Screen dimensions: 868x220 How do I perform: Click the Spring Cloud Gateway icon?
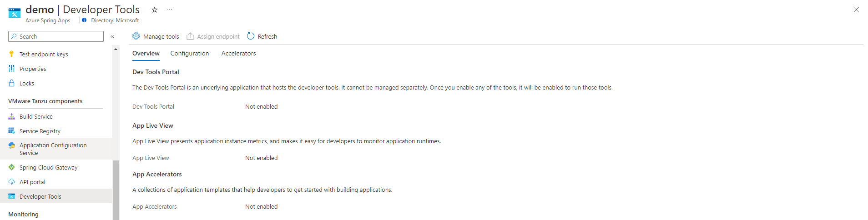click(12, 167)
